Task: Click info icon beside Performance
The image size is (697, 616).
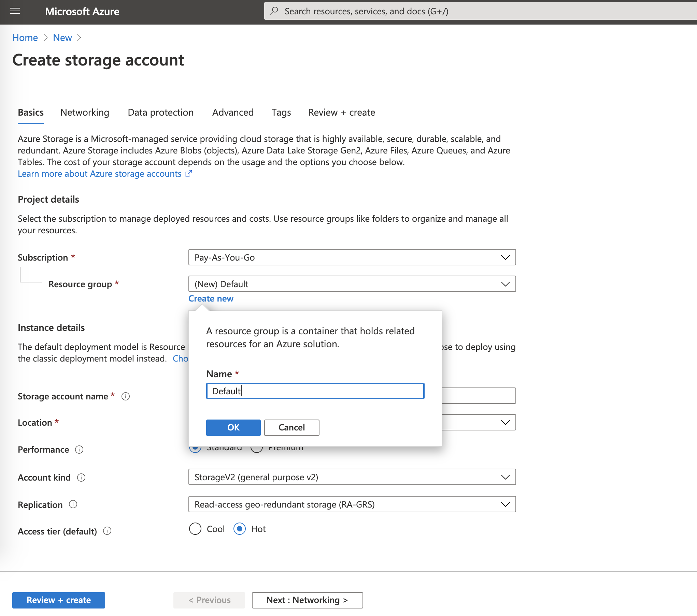Action: 79,450
